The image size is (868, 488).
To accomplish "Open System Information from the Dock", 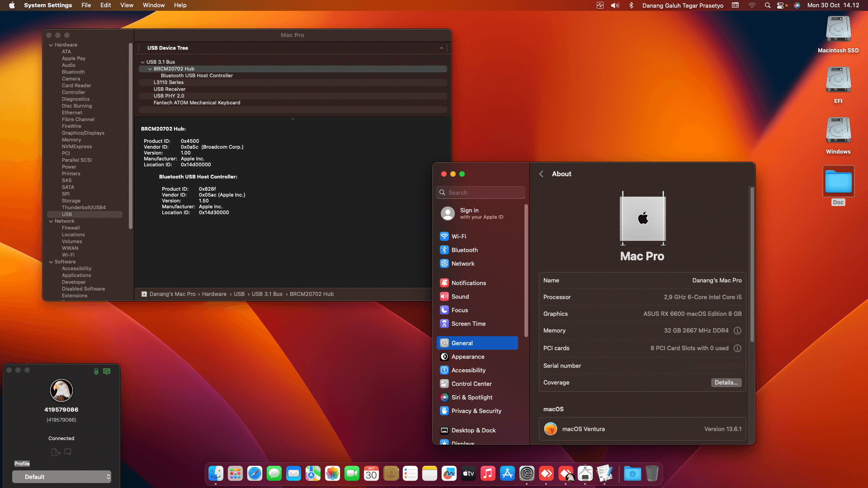I will coord(585,474).
